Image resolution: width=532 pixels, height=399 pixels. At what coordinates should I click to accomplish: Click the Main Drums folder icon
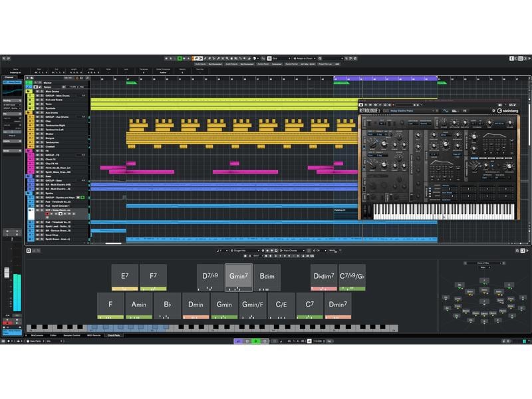point(29,91)
